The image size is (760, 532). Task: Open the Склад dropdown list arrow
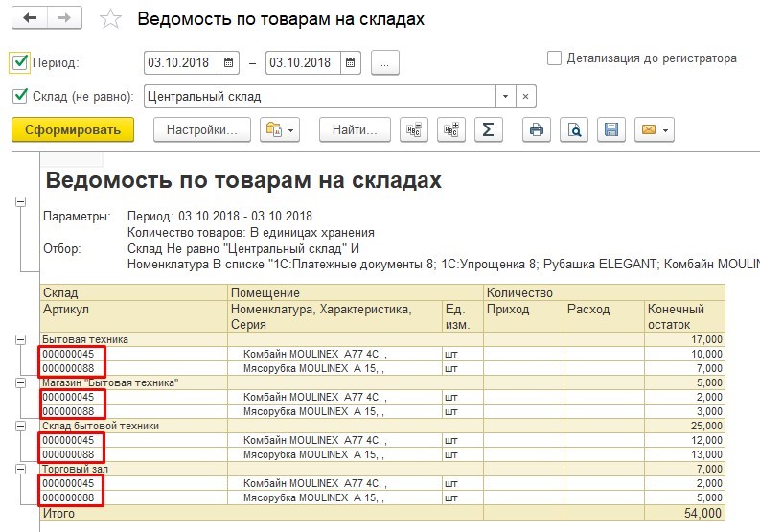point(505,96)
